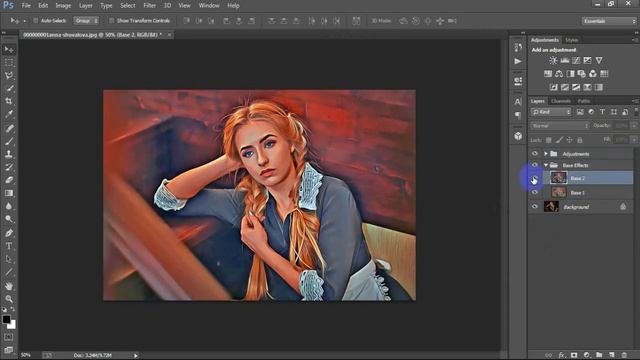
Task: Switch to the Paths tab
Action: click(584, 101)
